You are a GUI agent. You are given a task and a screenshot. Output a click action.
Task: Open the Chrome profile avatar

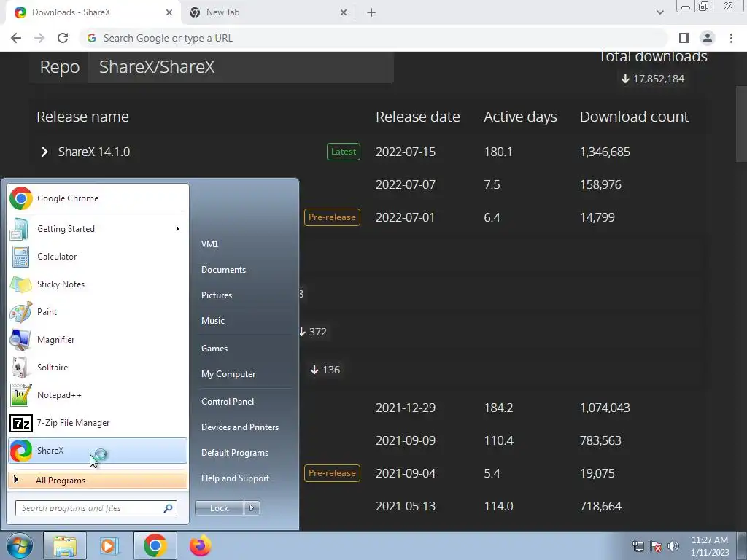pos(708,38)
